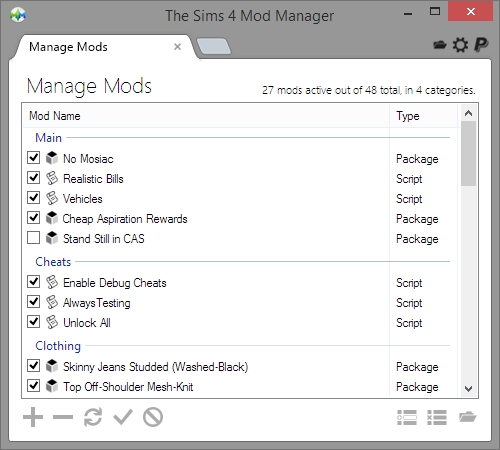Collapse the Clothing category group

[x=58, y=346]
